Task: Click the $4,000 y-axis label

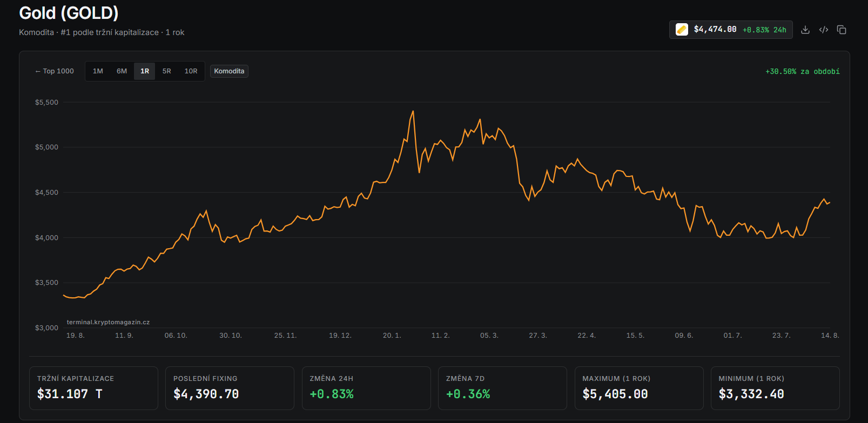Action: point(46,238)
